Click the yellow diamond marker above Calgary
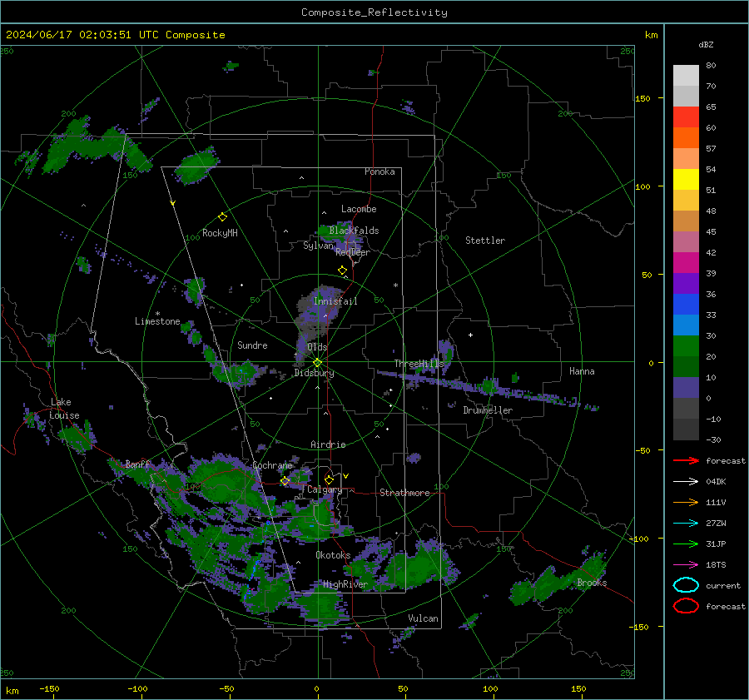This screenshot has height=700, width=749. pyautogui.click(x=329, y=479)
